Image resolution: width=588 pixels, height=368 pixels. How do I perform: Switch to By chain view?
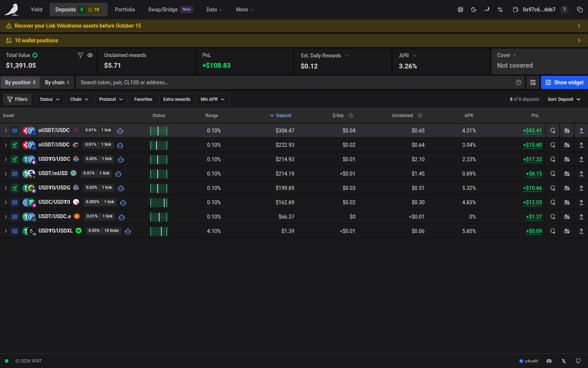point(57,82)
